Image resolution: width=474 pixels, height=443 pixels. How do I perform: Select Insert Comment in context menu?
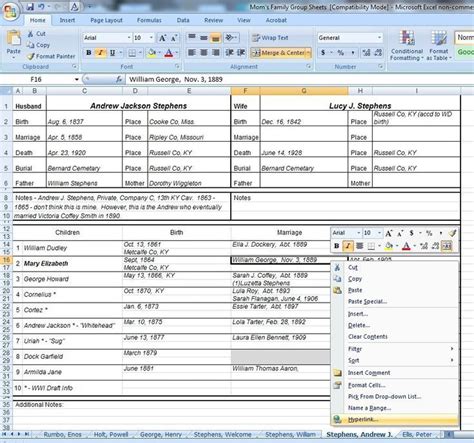(395, 373)
